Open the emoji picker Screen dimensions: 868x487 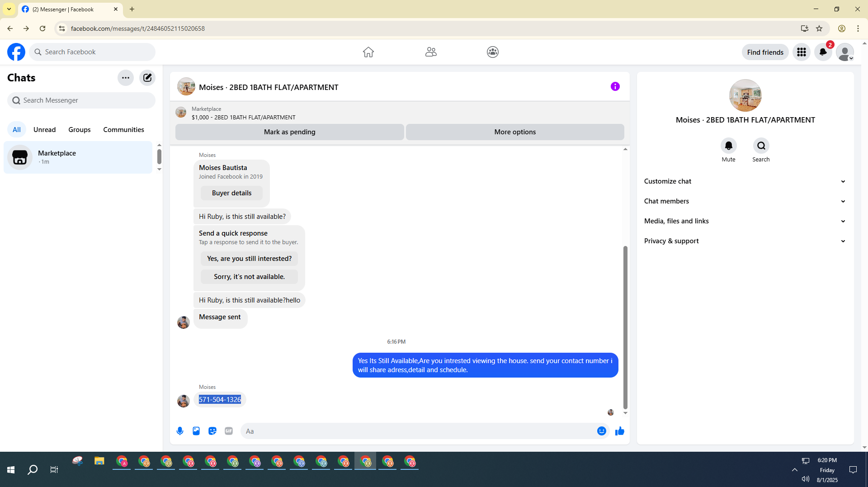click(602, 431)
